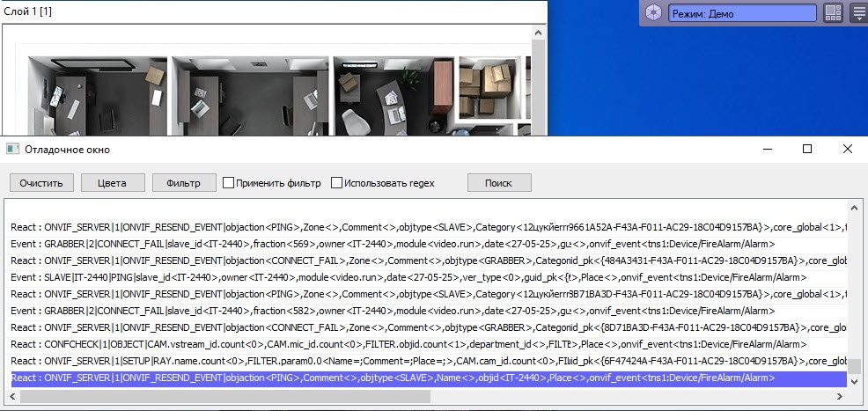
Task: Expand the top panel menu arrow icon
Action: pyautogui.click(x=858, y=12)
